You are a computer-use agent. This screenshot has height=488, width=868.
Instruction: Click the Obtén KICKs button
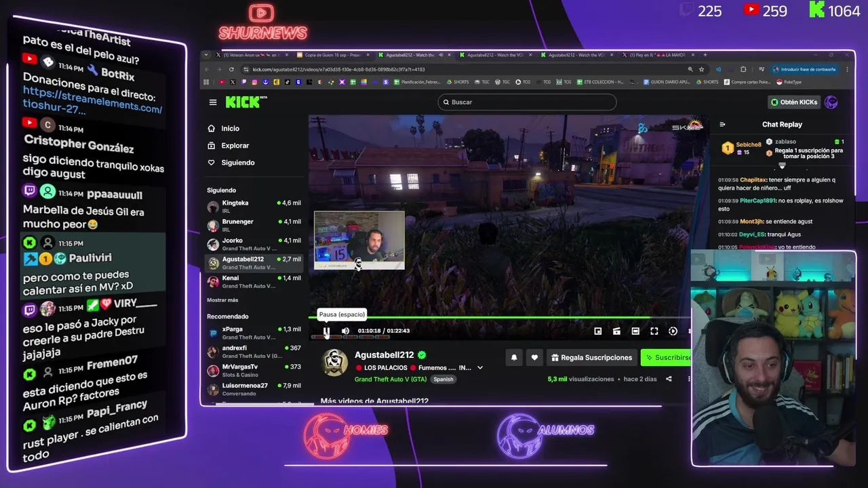pyautogui.click(x=794, y=102)
